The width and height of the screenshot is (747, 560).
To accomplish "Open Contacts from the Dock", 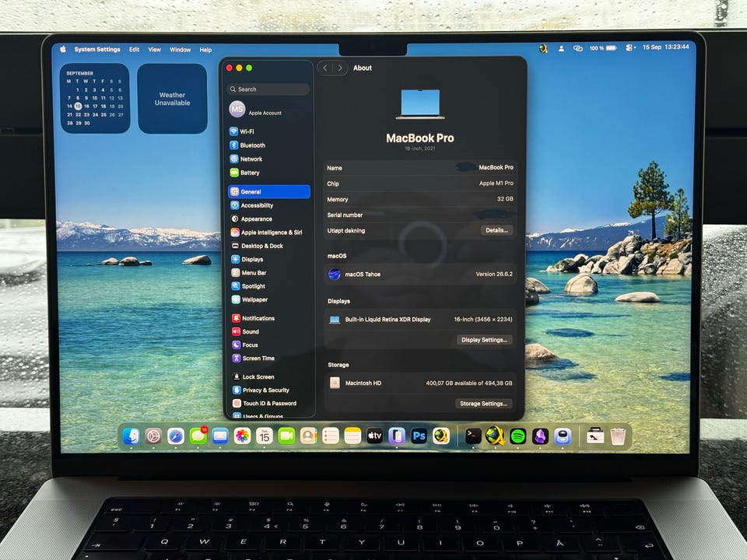I will click(308, 436).
